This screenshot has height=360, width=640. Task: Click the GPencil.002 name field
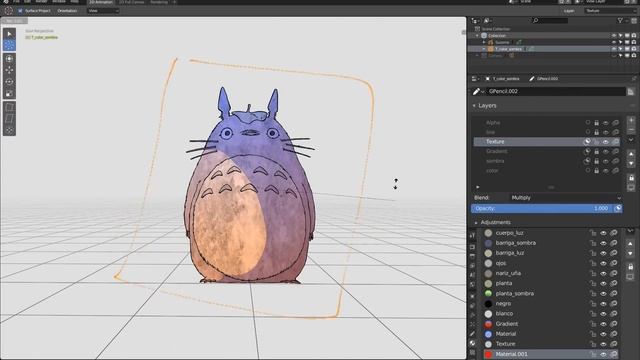coord(556,91)
